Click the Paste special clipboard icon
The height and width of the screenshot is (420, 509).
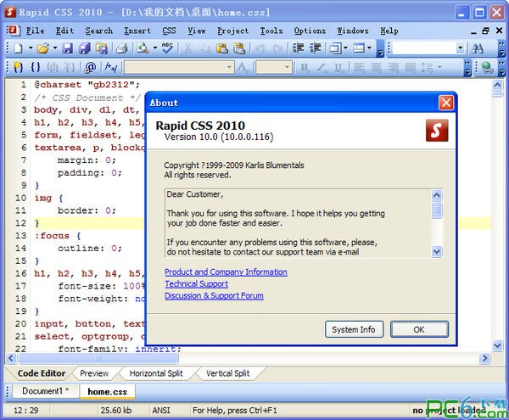tap(239, 48)
